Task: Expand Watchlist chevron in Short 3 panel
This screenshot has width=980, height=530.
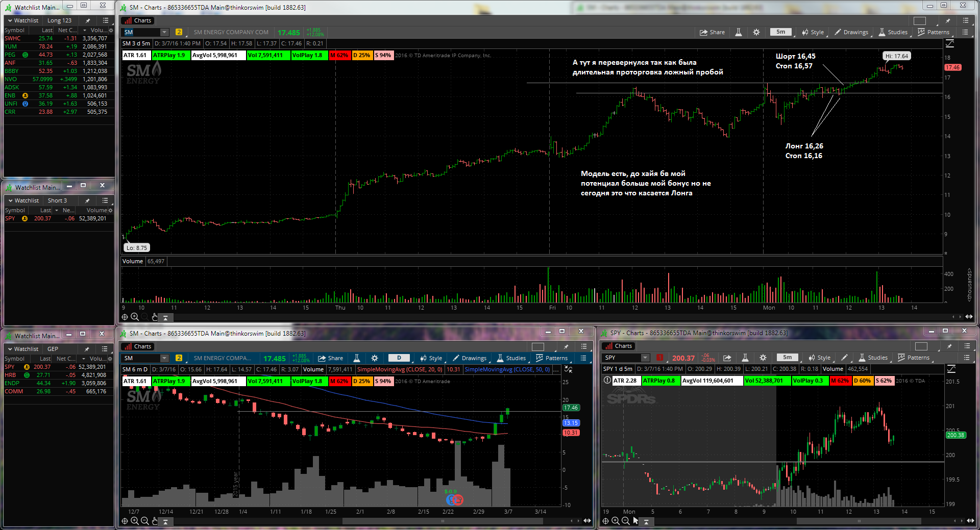Action: point(10,200)
